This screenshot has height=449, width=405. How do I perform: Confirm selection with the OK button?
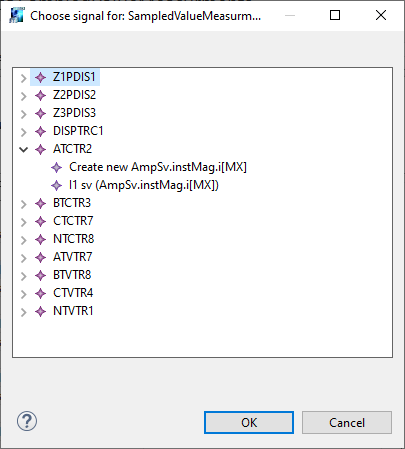[249, 422]
